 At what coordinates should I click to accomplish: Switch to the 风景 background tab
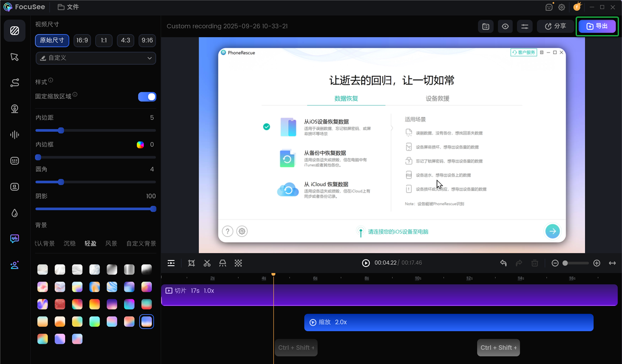(111, 244)
